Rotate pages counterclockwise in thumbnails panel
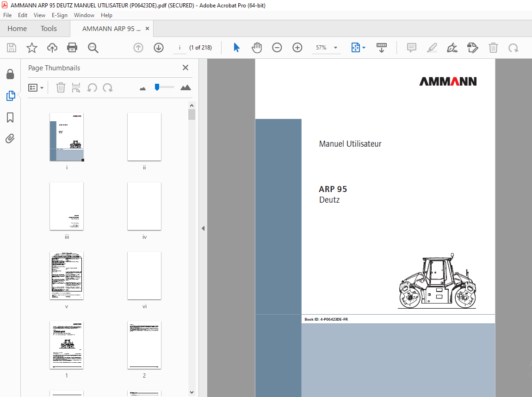 [x=92, y=88]
